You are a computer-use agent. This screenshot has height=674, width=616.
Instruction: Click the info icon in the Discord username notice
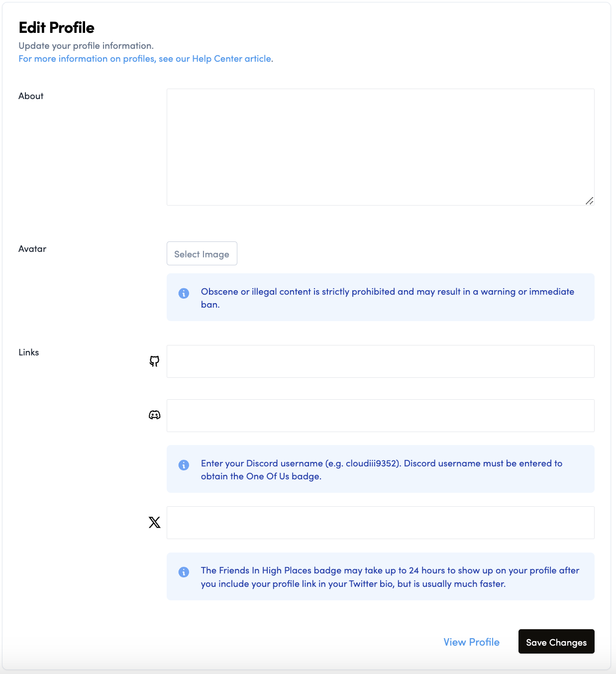(x=184, y=465)
